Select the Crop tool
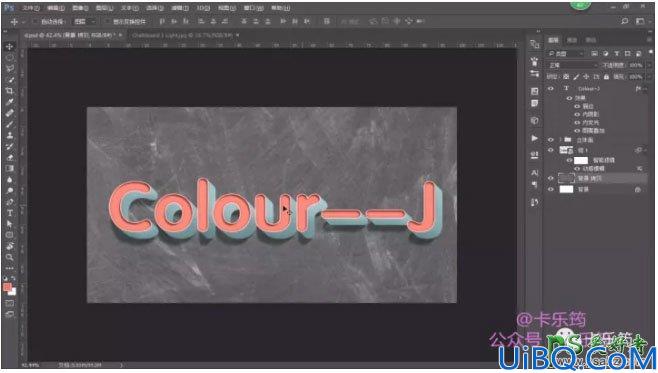The height and width of the screenshot is (373, 658). pyautogui.click(x=9, y=91)
